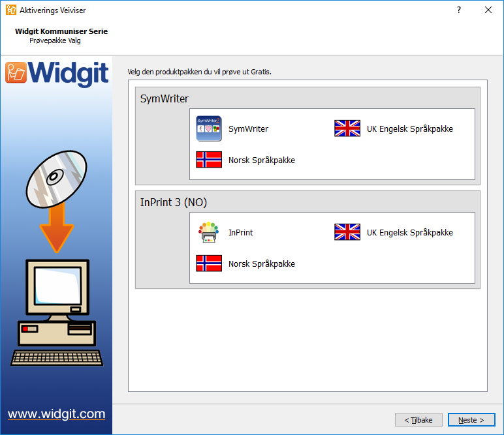The image size is (504, 435).
Task: Select the SymWriter product package header
Action: coord(165,98)
